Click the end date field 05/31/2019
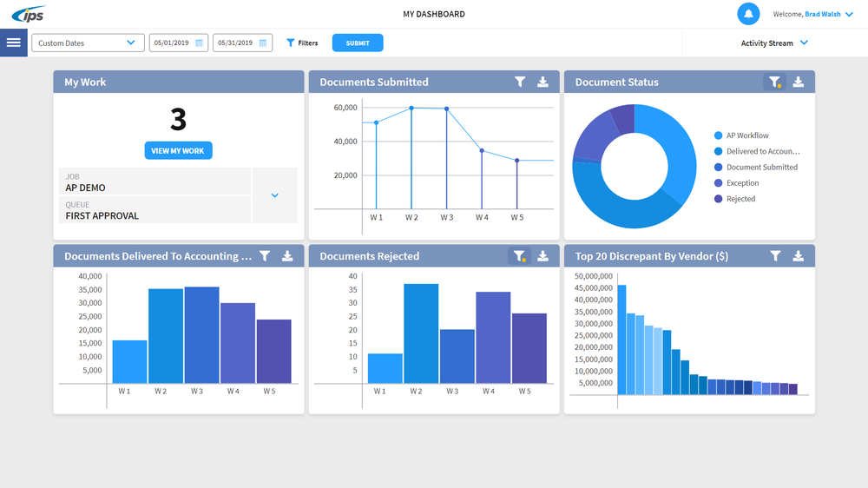 [x=242, y=43]
